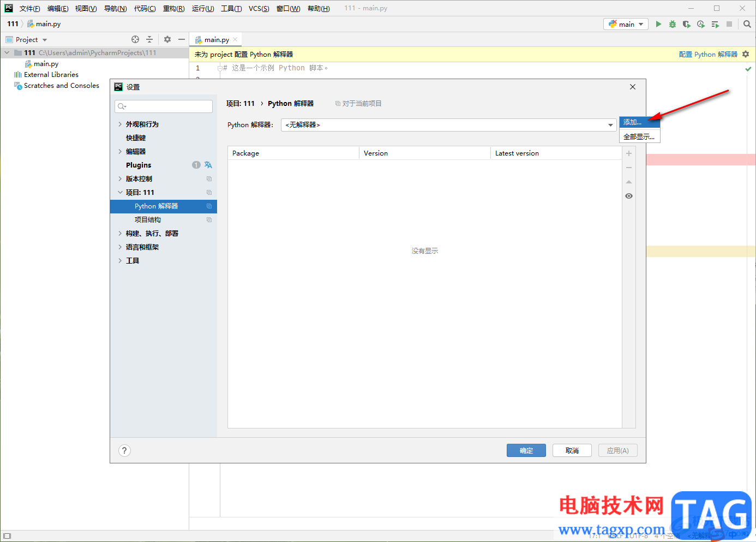
Task: Click 项目: 111 breadcrumb in Settings
Action: pos(241,103)
